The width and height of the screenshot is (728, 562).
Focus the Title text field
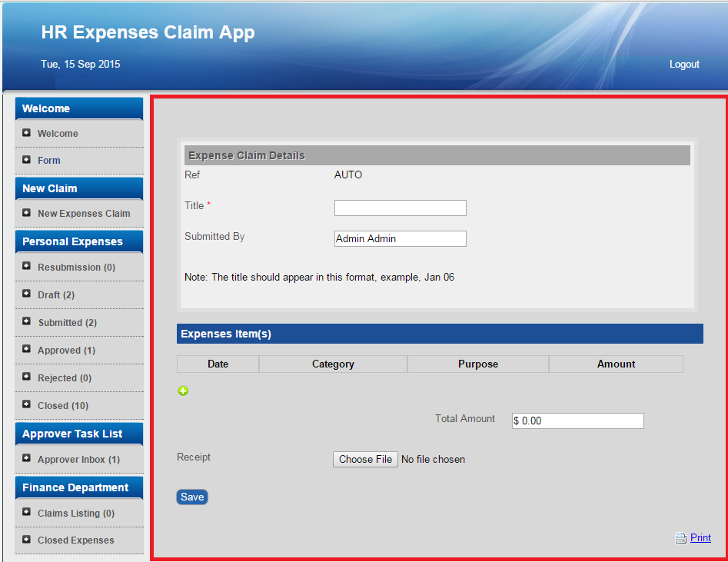pyautogui.click(x=400, y=208)
